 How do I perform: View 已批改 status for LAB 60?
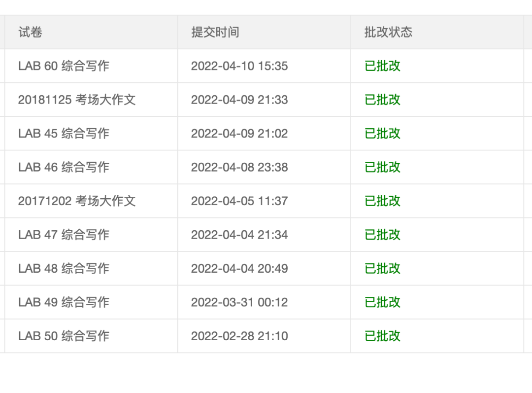coord(382,66)
